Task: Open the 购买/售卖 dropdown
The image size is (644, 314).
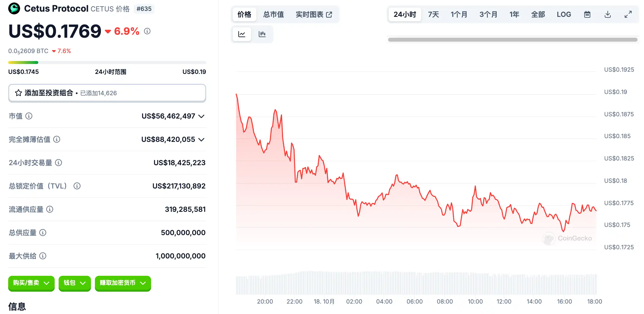Action: click(x=31, y=283)
